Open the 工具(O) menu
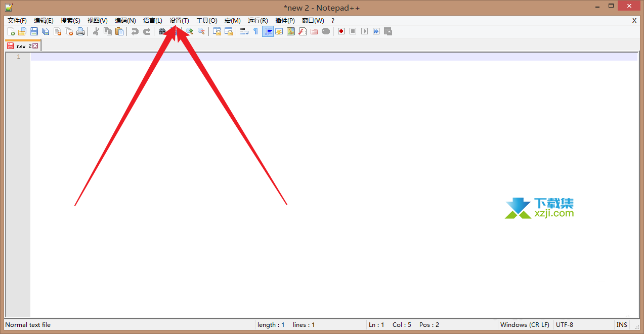Screen dimensions: 644x334 (x=206, y=21)
